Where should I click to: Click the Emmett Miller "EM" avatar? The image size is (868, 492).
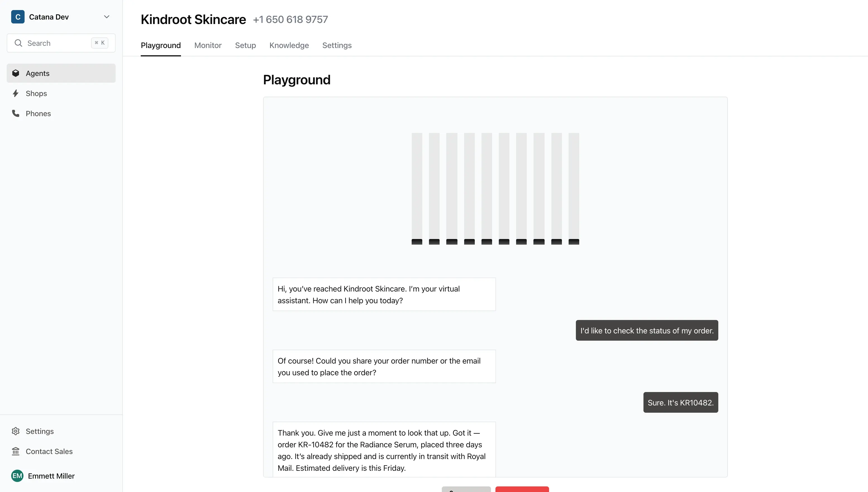[x=17, y=476]
